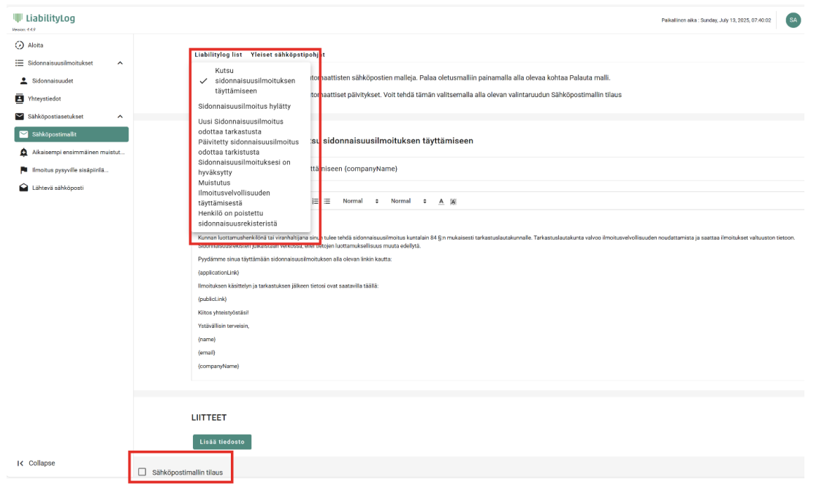Click the {applicationLink} line in email body
Screen dimensions: 819x504
(218, 272)
